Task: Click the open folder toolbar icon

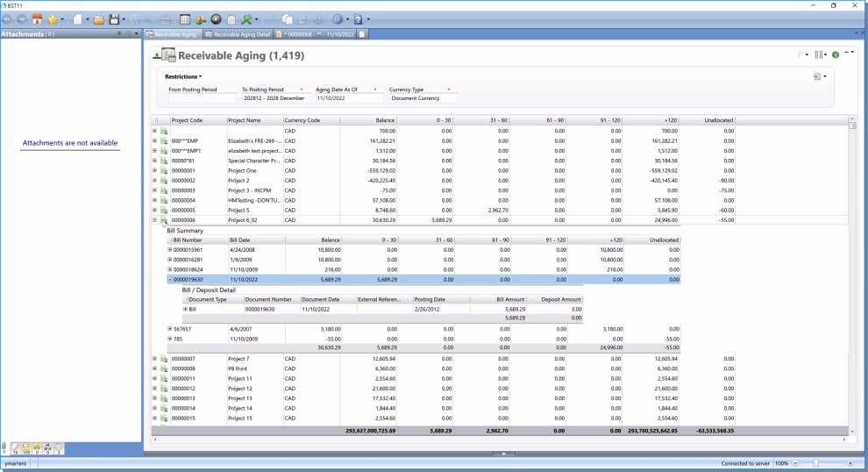Action: (x=99, y=18)
